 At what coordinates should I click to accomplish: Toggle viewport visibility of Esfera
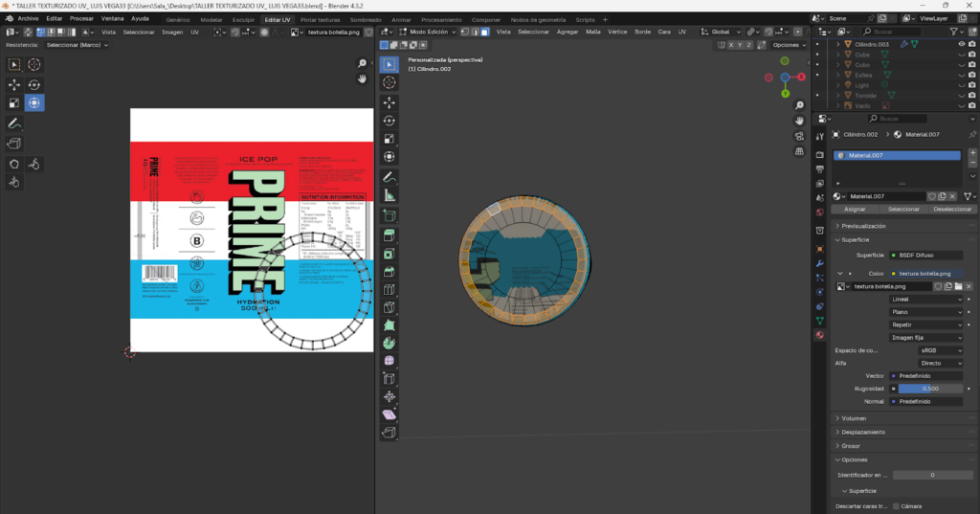(x=961, y=75)
